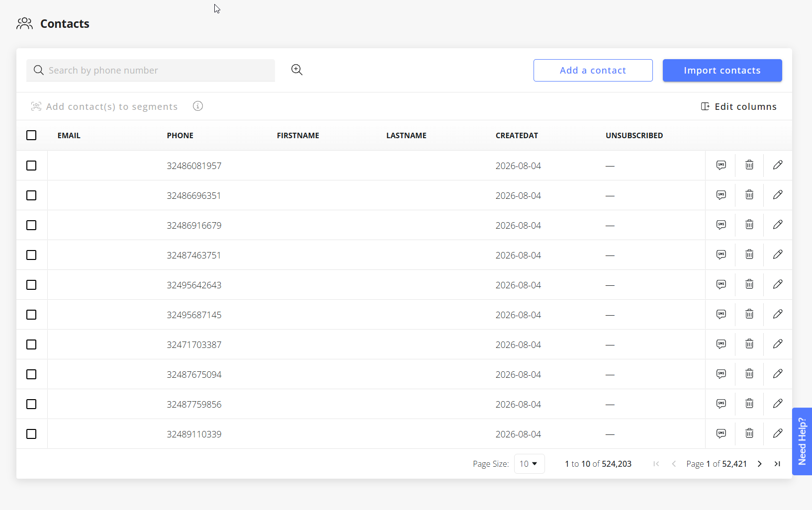Send SMS to contact 32486081957
The height and width of the screenshot is (510, 812).
[721, 165]
